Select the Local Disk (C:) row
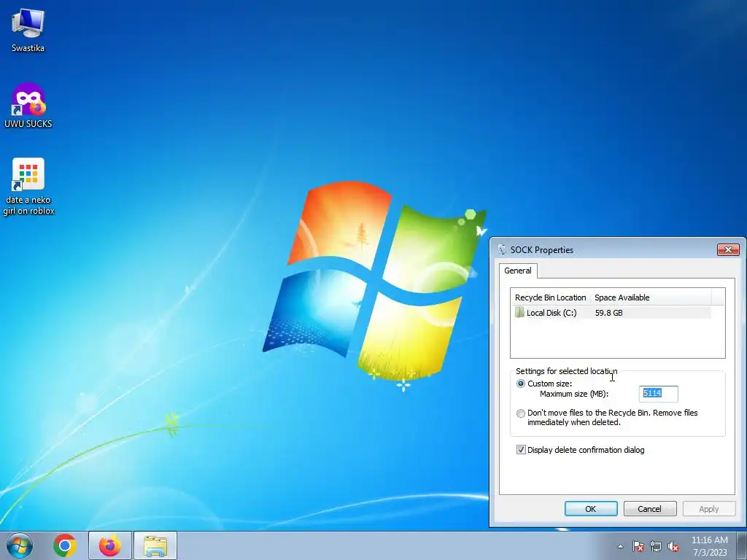747x560 pixels. [x=612, y=313]
